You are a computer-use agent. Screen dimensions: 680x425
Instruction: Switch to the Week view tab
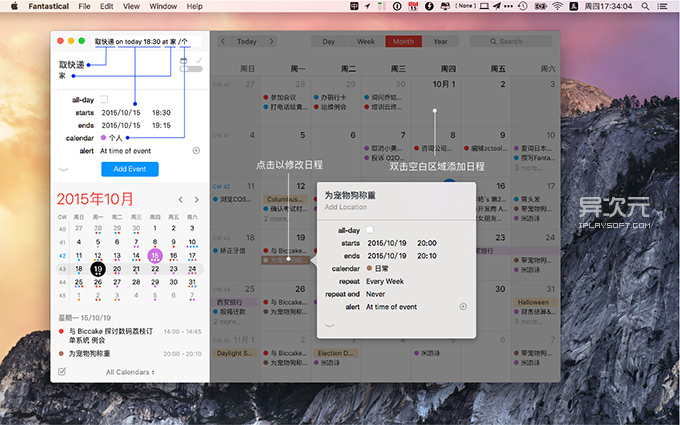click(365, 42)
